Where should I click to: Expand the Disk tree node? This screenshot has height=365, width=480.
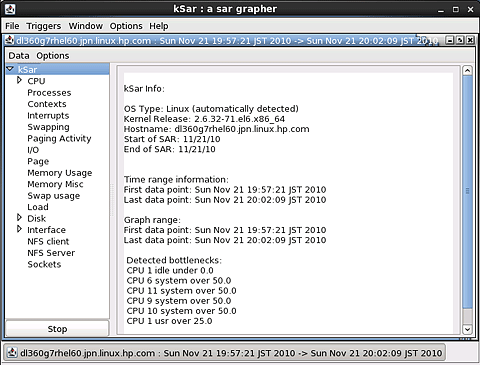(19, 218)
